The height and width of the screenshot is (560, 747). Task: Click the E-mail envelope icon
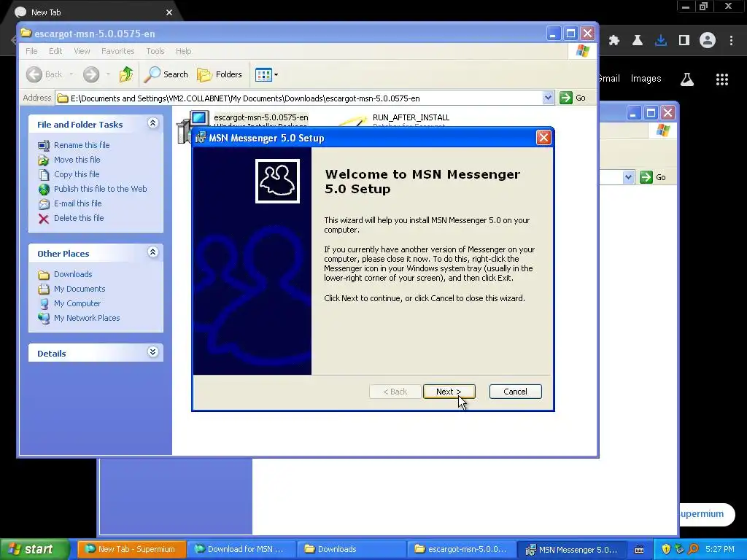tap(44, 204)
